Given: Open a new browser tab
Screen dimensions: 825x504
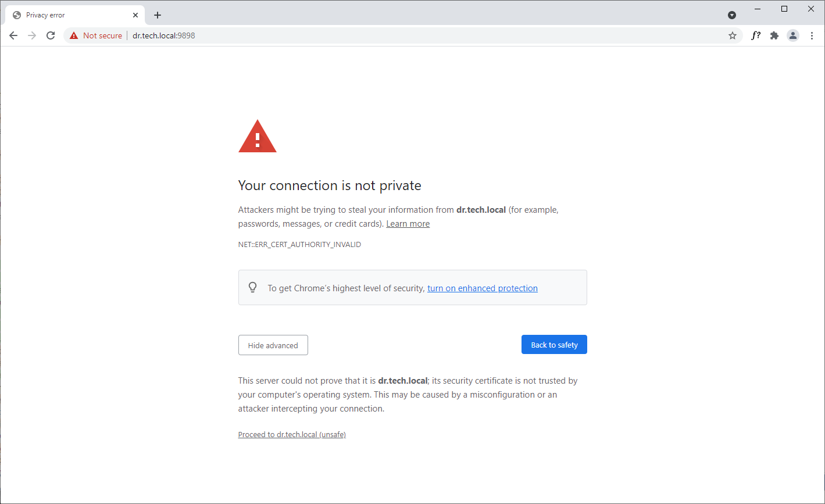Looking at the screenshot, I should click(x=157, y=15).
